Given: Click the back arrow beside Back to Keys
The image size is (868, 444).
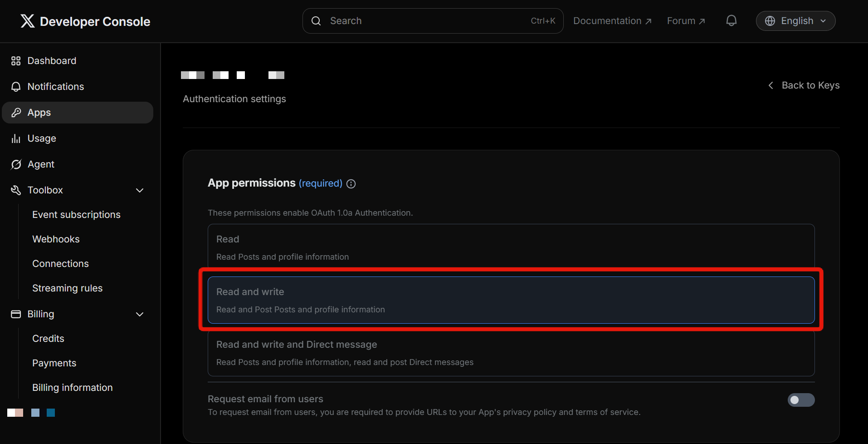Looking at the screenshot, I should pos(770,85).
